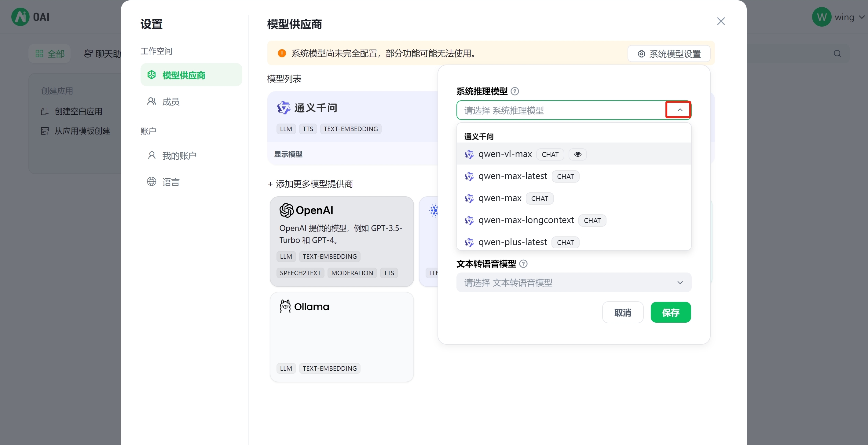The image size is (868, 445).
Task: Click the 我的账户 person icon
Action: [x=152, y=156]
